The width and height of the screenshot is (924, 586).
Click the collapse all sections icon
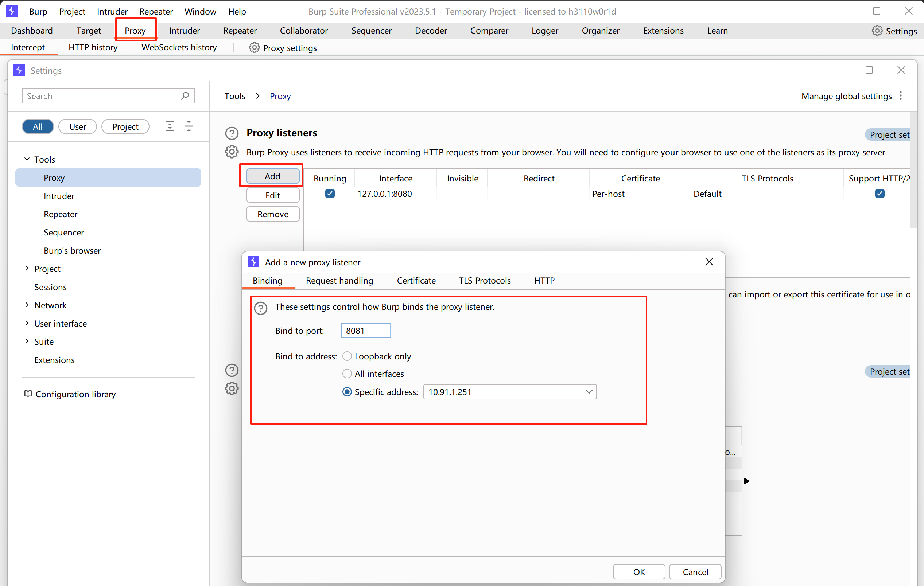point(189,126)
